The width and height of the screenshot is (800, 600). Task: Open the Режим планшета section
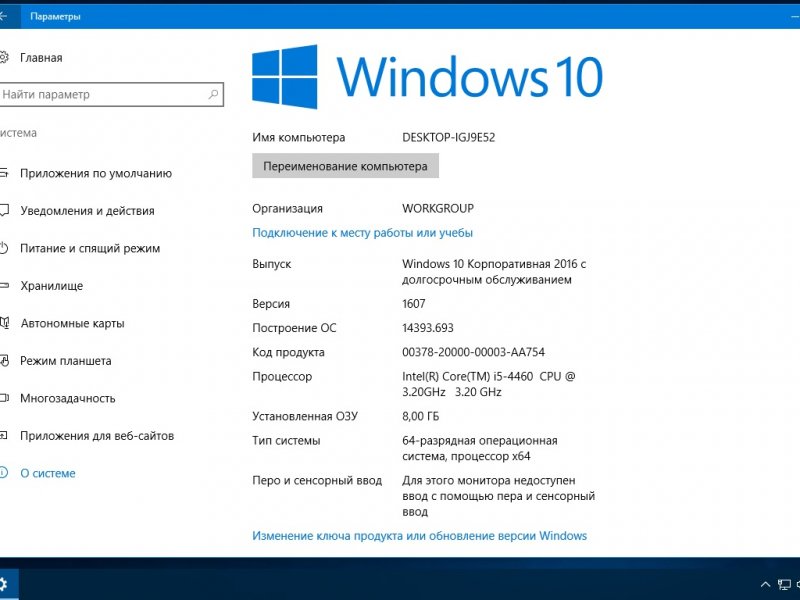pyautogui.click(x=66, y=361)
